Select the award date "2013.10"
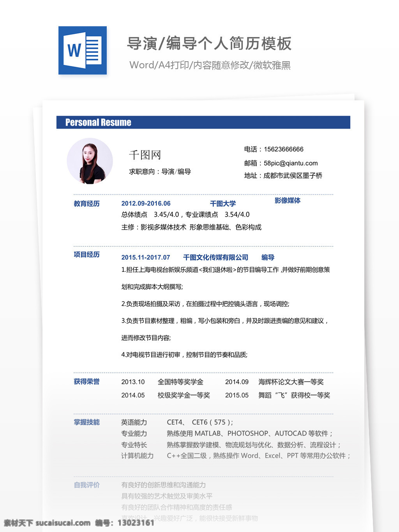This screenshot has height=532, width=399. point(133,382)
